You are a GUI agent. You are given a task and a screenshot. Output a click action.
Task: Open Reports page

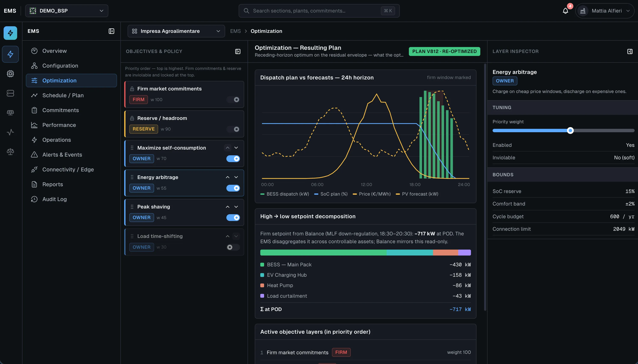pos(71,184)
